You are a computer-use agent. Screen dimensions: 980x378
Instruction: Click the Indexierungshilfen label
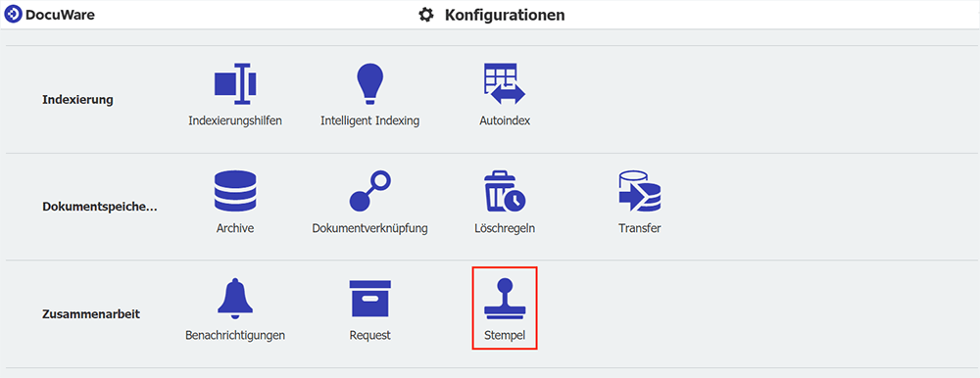(235, 120)
